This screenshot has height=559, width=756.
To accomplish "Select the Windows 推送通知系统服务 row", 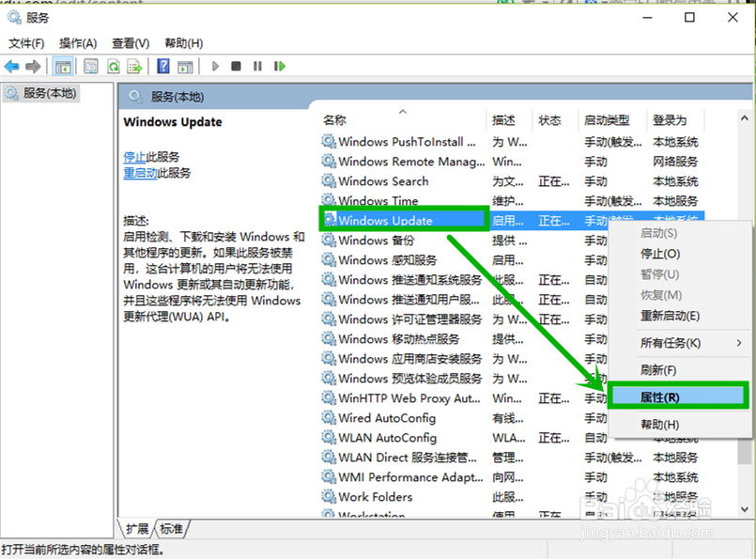I will coord(464,280).
